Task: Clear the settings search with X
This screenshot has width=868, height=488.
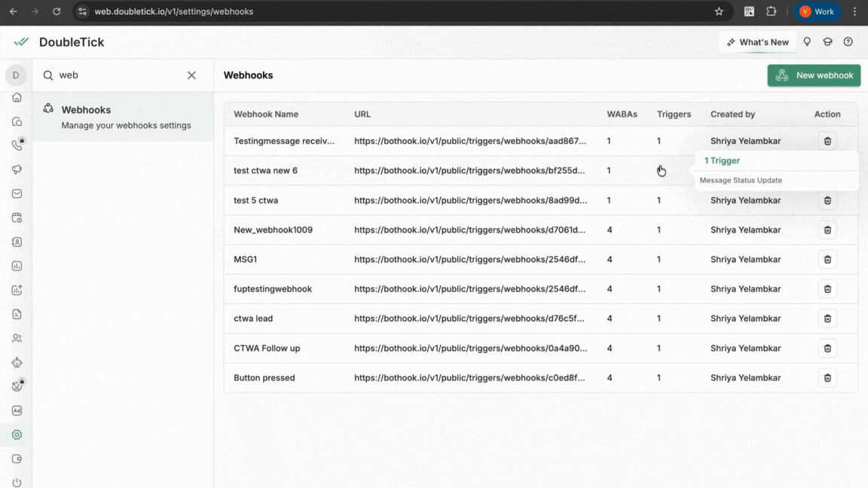Action: [191, 75]
